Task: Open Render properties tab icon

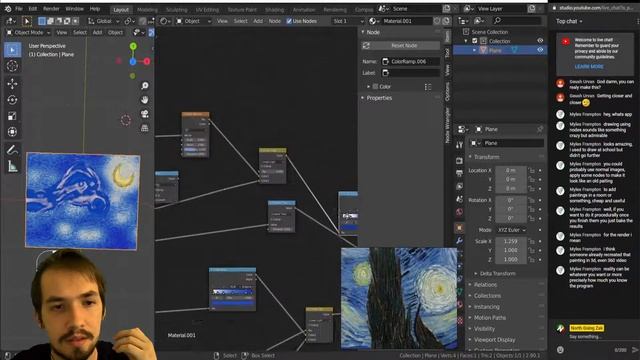Action: tap(460, 161)
